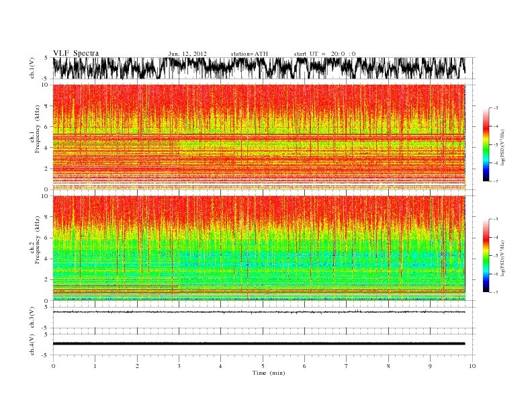Click the 'ch.3(V)' axis label

pos(32,318)
